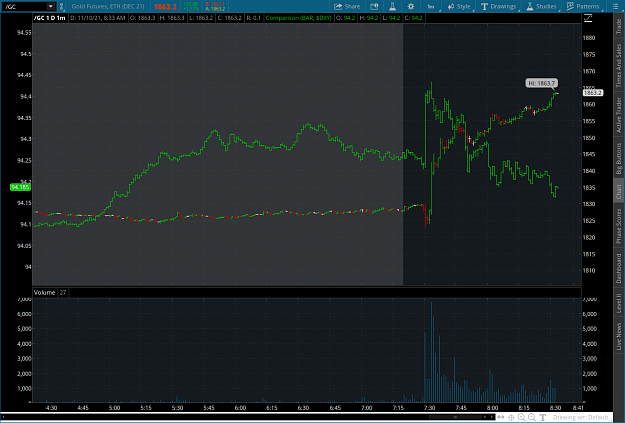The width and height of the screenshot is (625, 423).
Task: Click the scroll right arrow on chart scrollbar
Action: tap(491, 417)
